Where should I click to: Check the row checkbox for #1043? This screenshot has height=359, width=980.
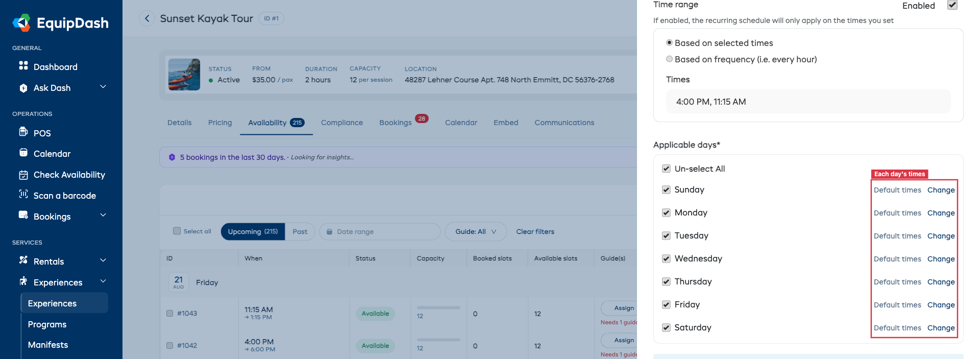click(x=169, y=313)
